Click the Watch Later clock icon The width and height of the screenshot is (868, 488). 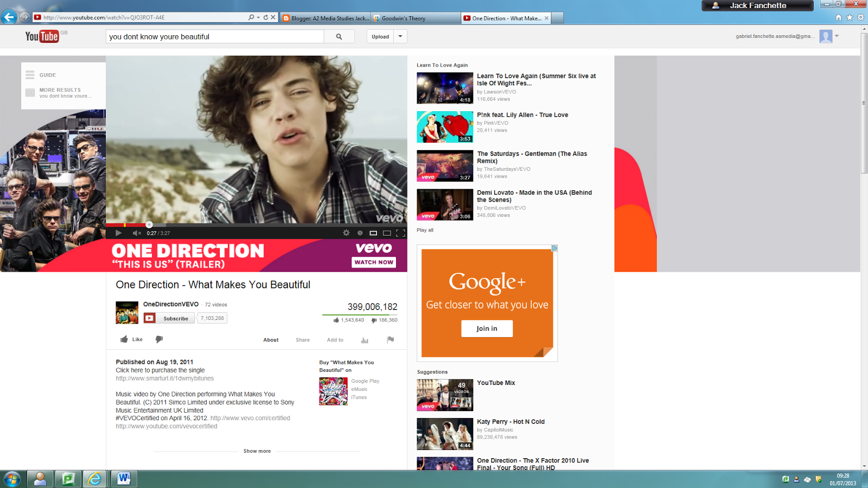(x=360, y=233)
